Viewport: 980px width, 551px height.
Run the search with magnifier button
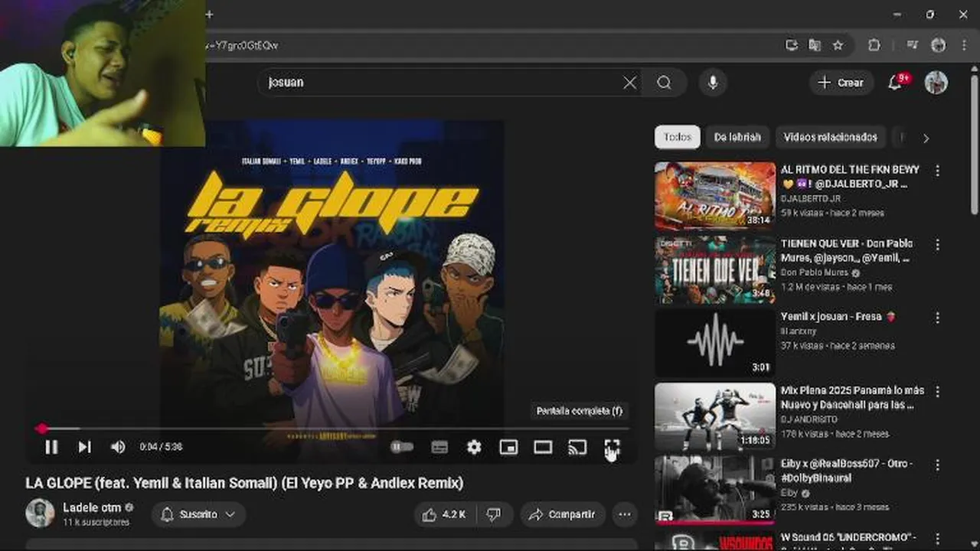coord(664,83)
